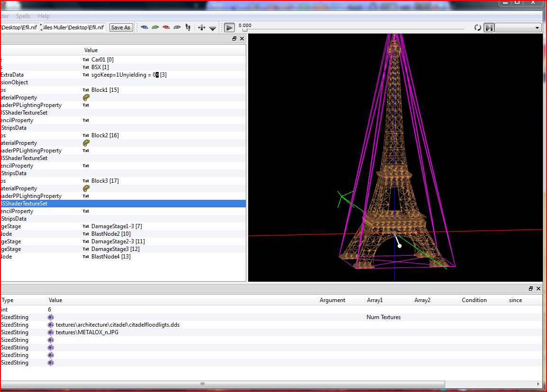Select the highlighted BSShaderTextureSet row
547x392 pixels.
123,204
